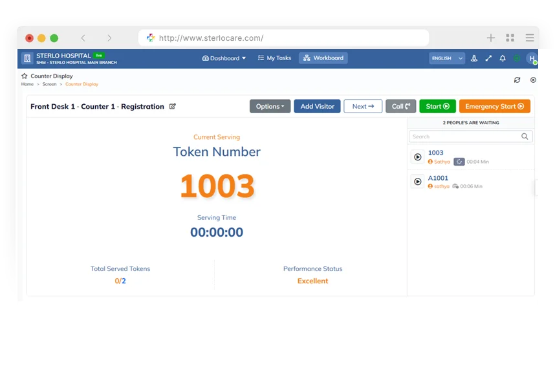Image resolution: width=555 pixels, height=392 pixels.
Task: Open the browser hamburger menu
Action: click(530, 38)
